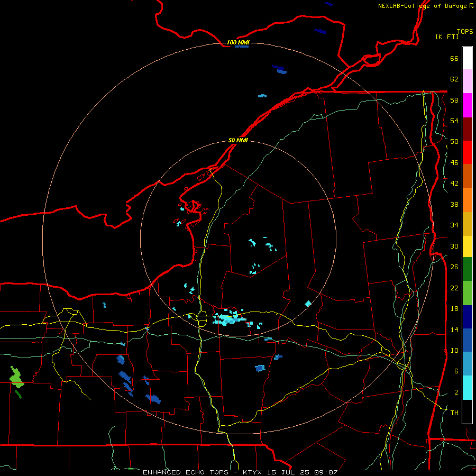
Task: Click the '54' legend value
Action: pyautogui.click(x=454, y=121)
